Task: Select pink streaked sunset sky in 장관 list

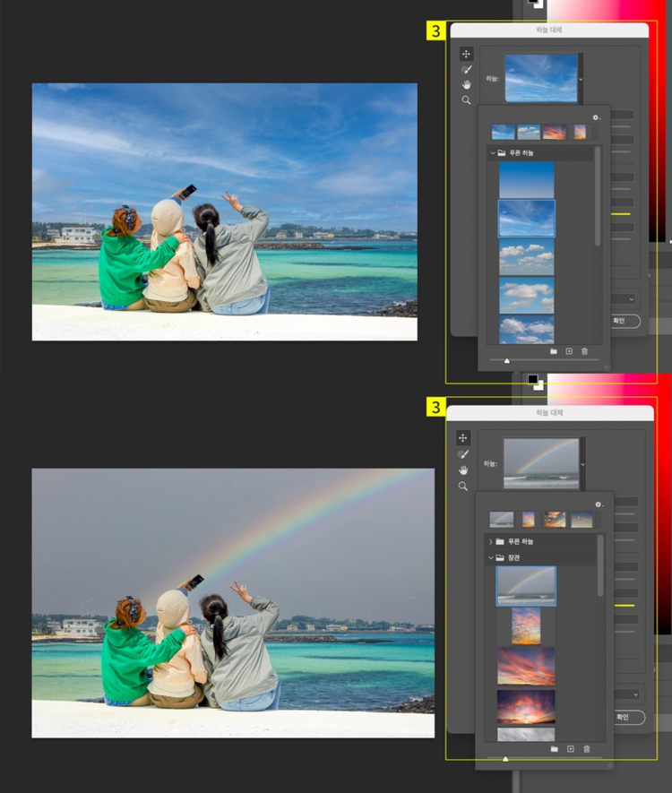Action: click(526, 667)
